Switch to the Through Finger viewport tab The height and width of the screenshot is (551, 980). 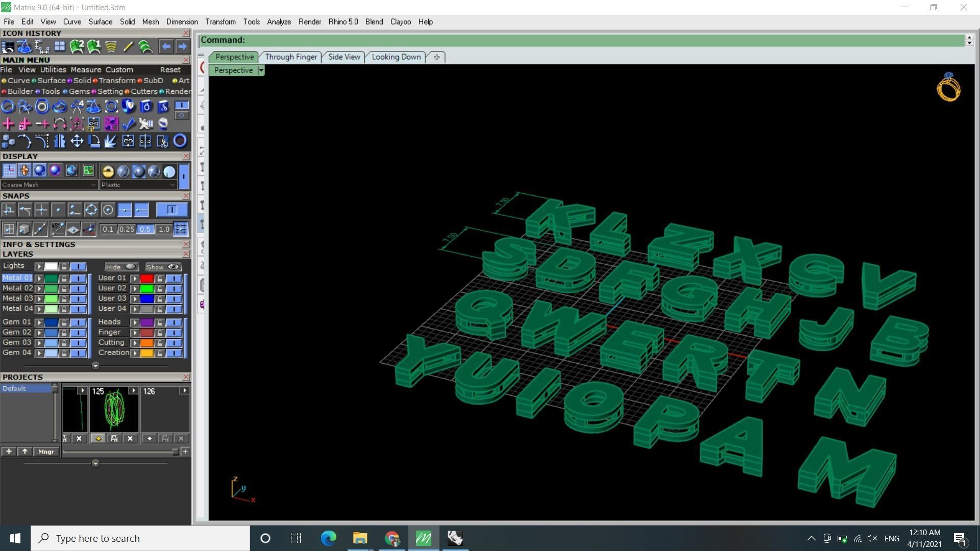coord(291,57)
